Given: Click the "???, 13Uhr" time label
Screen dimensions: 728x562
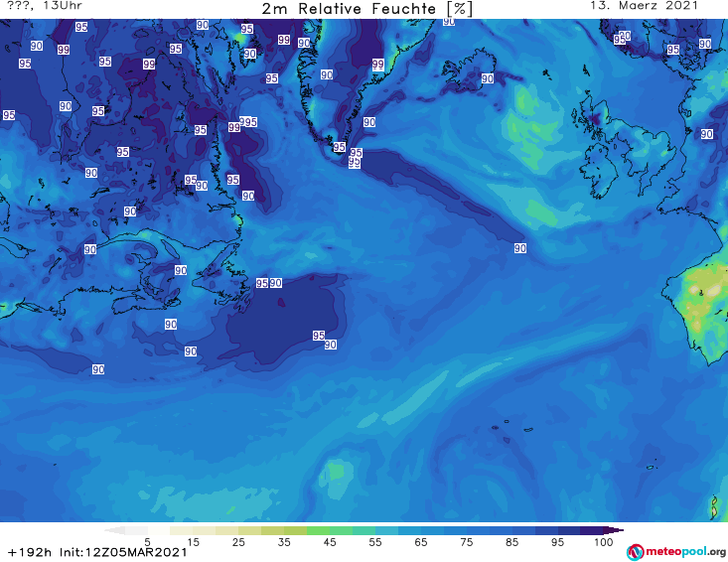Looking at the screenshot, I should tap(45, 6).
